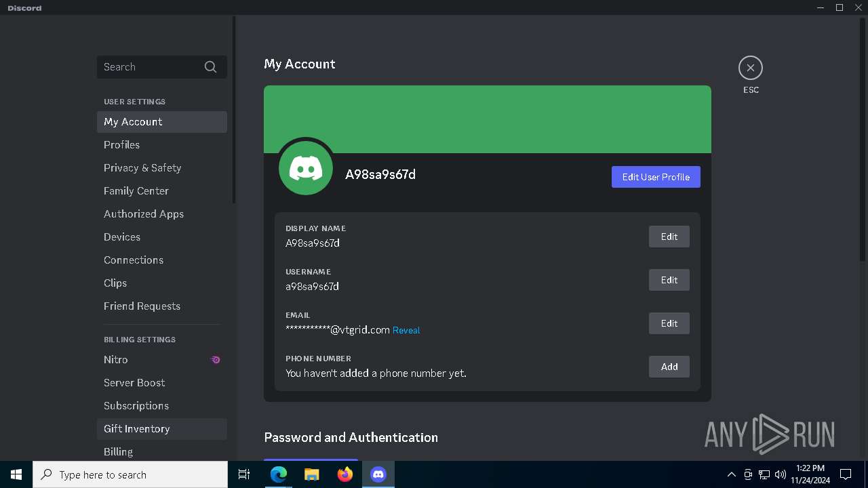Viewport: 868px width, 488px height.
Task: Open Server Boost page
Action: click(x=162, y=383)
